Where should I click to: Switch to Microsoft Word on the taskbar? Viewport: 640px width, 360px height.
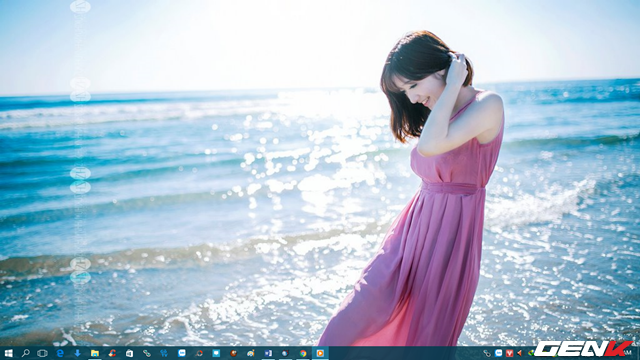[268, 353]
